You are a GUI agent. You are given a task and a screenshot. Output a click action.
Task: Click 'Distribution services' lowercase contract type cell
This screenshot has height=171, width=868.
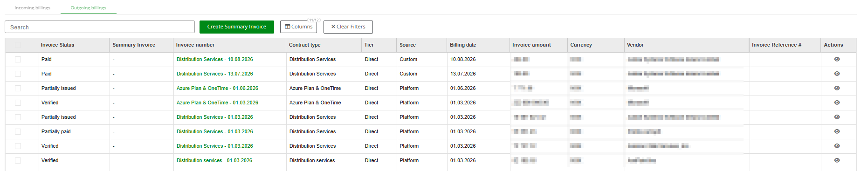tap(312, 160)
